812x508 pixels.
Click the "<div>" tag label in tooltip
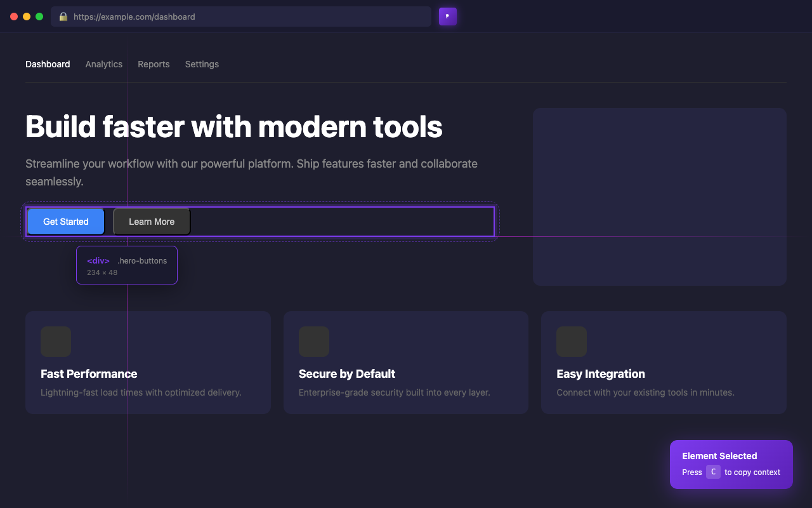point(98,261)
